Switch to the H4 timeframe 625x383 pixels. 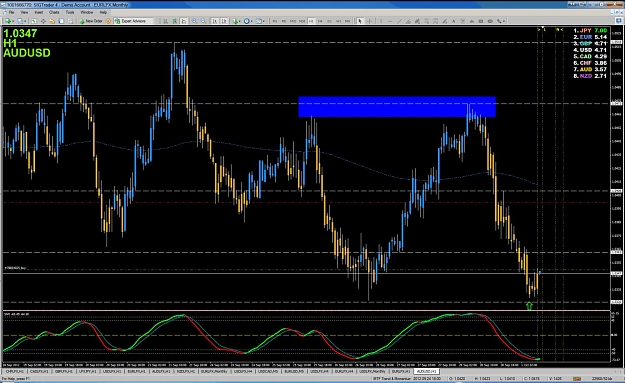[x=320, y=21]
